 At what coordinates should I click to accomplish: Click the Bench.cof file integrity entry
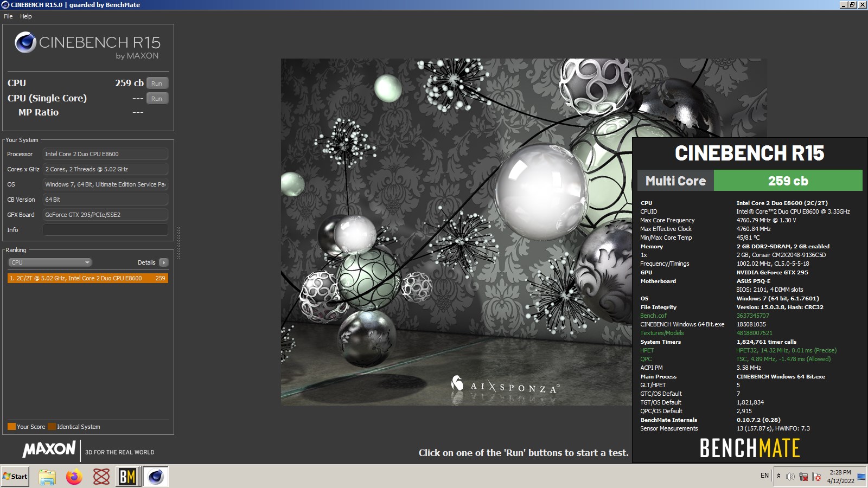pos(653,316)
